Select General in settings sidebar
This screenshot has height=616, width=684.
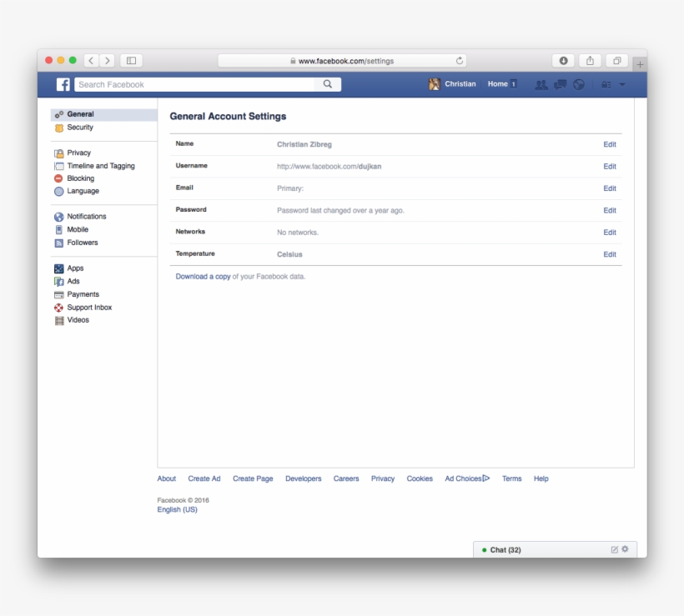(103, 114)
